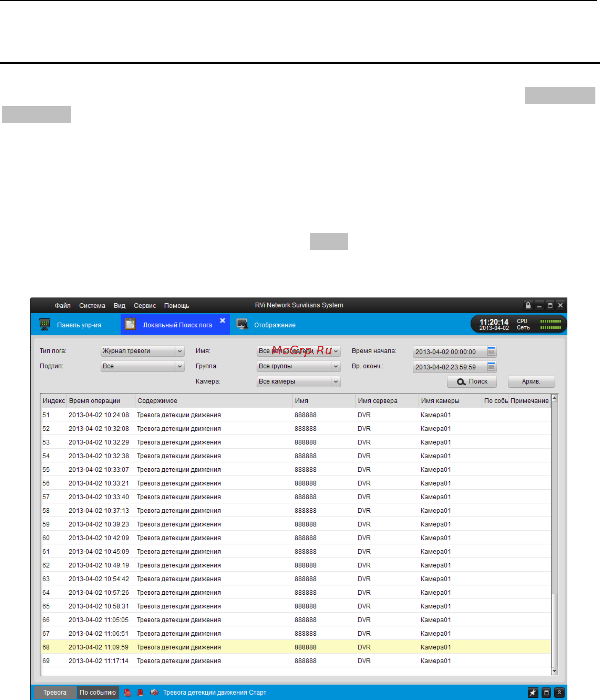Open the Время начала calendar picker
The height and width of the screenshot is (700, 600).
coord(492,351)
